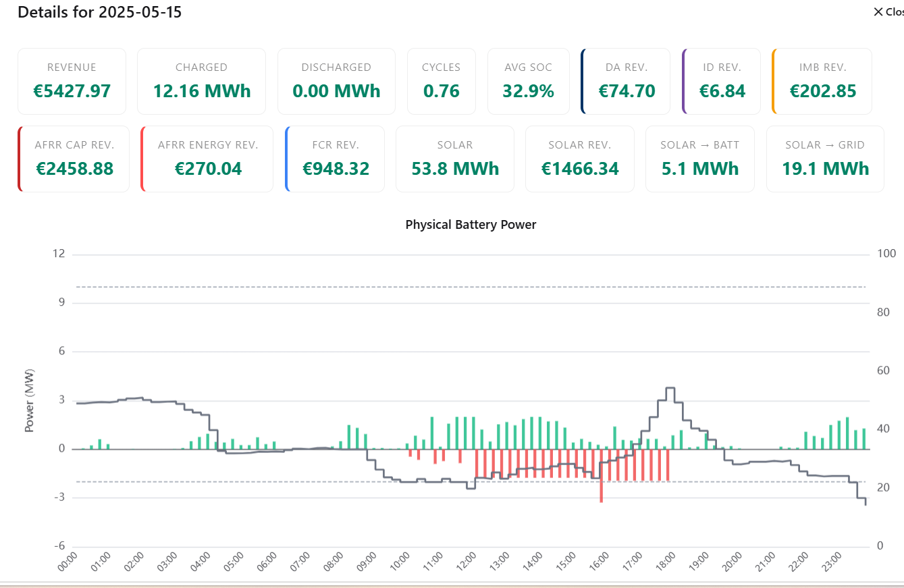The height and width of the screenshot is (588, 904).
Task: Click the Physical Battery Power chart title
Action: pyautogui.click(x=471, y=225)
